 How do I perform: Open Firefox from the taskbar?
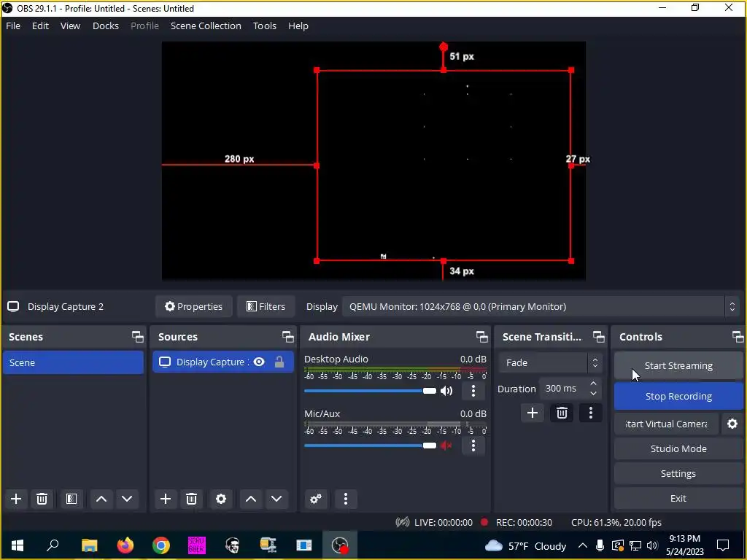[x=125, y=545]
